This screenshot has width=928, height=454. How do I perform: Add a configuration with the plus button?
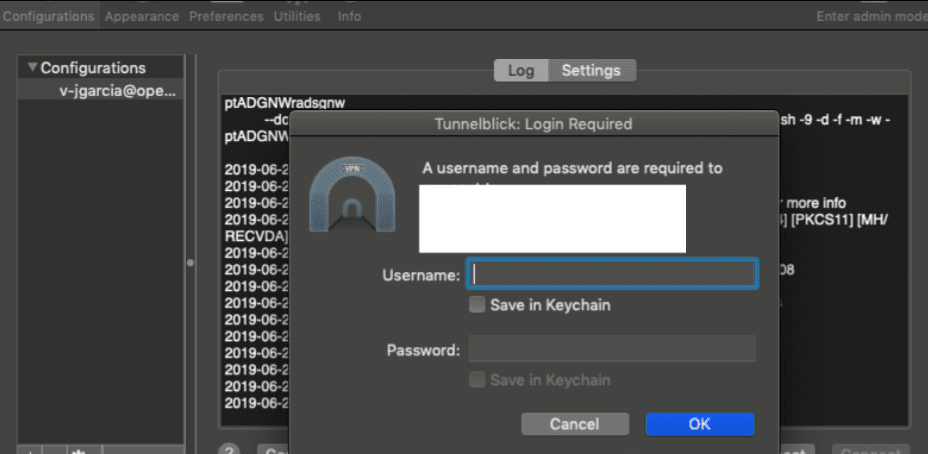pos(30,450)
